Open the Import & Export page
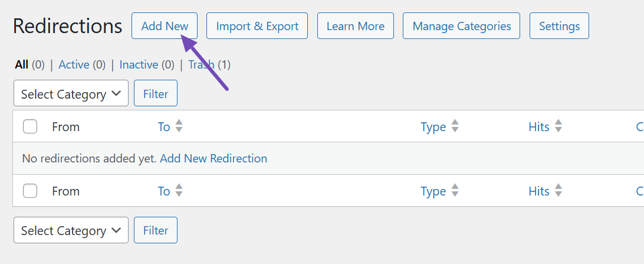This screenshot has height=264, width=644. pyautogui.click(x=257, y=26)
